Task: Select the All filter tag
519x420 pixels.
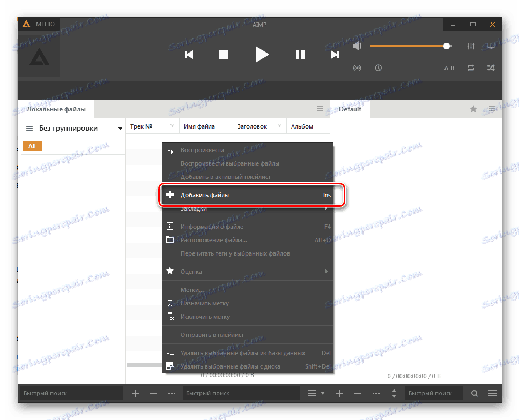Action: point(32,146)
